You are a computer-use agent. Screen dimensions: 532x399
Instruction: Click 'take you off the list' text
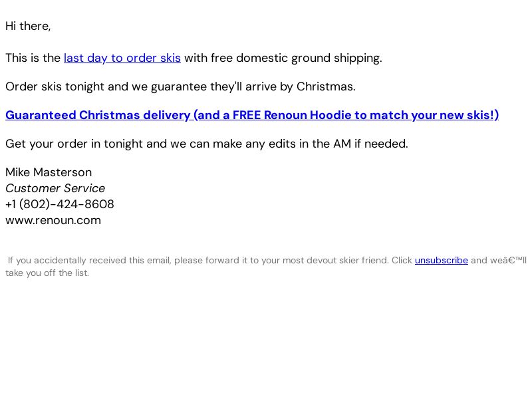(x=47, y=273)
